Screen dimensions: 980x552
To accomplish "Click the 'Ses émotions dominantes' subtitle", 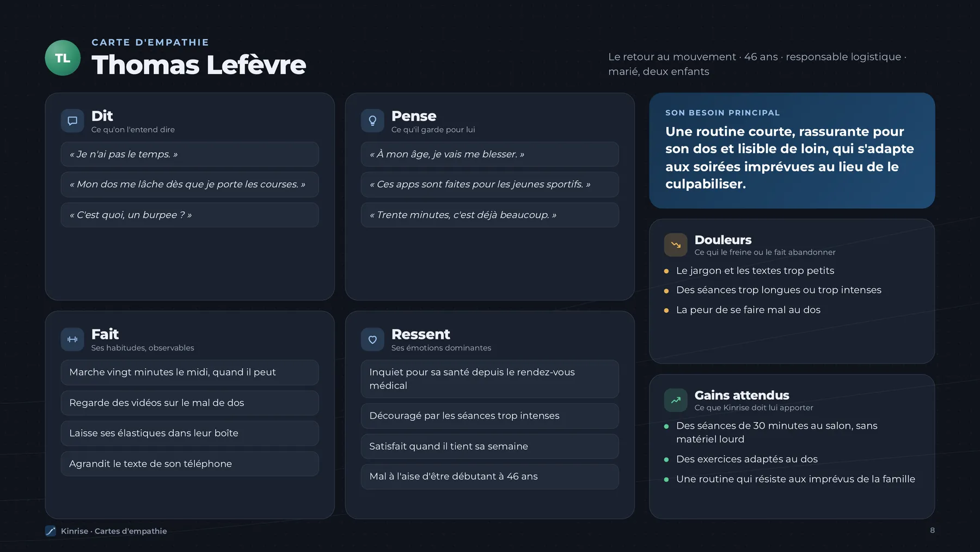I will click(x=441, y=348).
